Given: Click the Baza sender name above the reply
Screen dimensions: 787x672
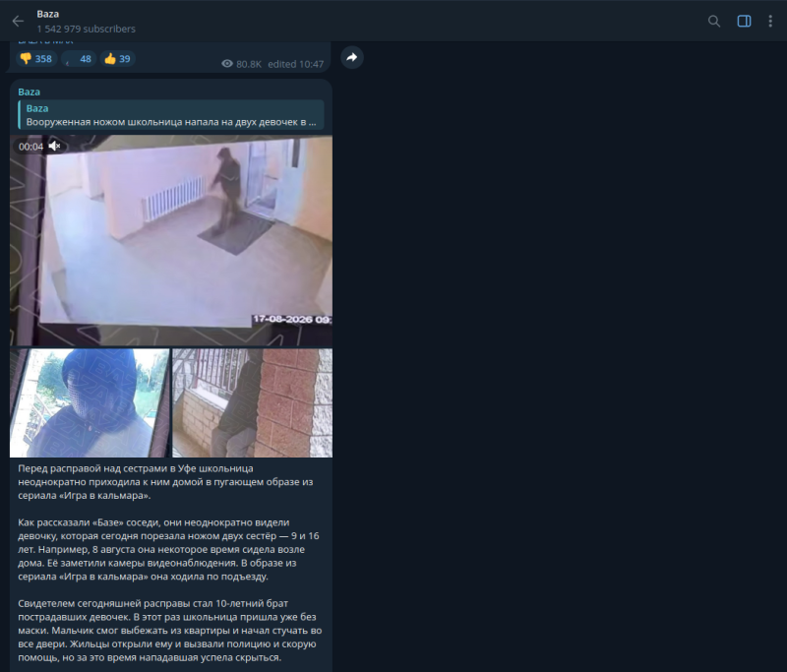Looking at the screenshot, I should (x=30, y=92).
